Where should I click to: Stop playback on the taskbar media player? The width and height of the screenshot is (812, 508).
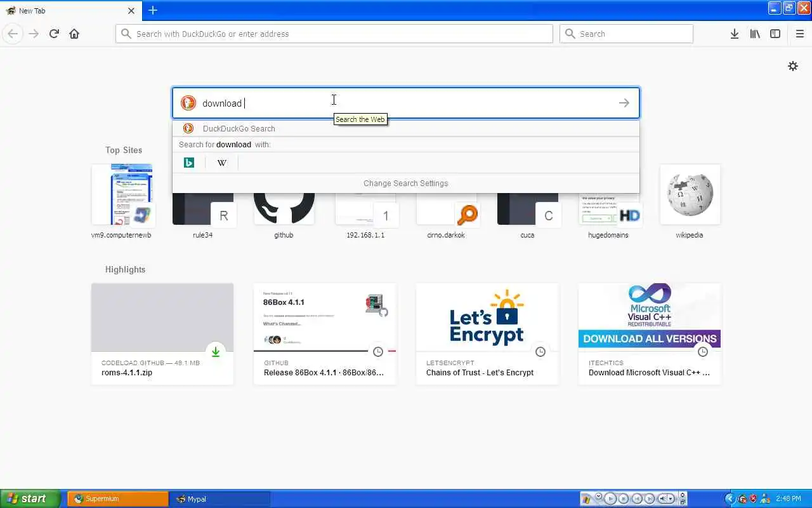624,498
